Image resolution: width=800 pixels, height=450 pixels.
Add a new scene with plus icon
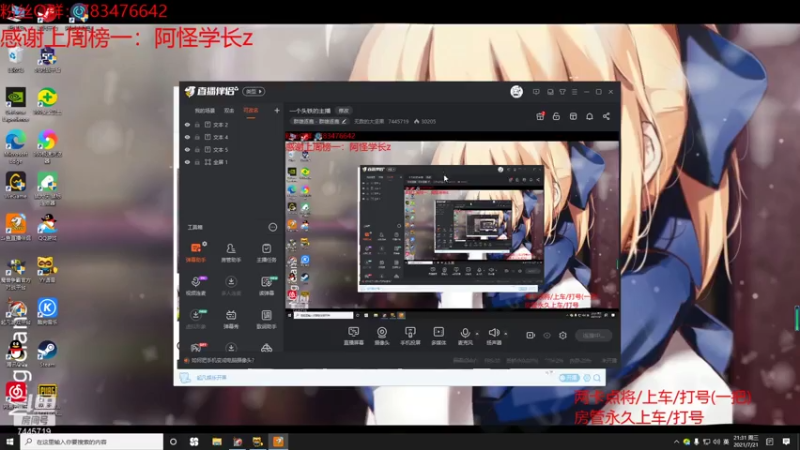pyautogui.click(x=277, y=110)
